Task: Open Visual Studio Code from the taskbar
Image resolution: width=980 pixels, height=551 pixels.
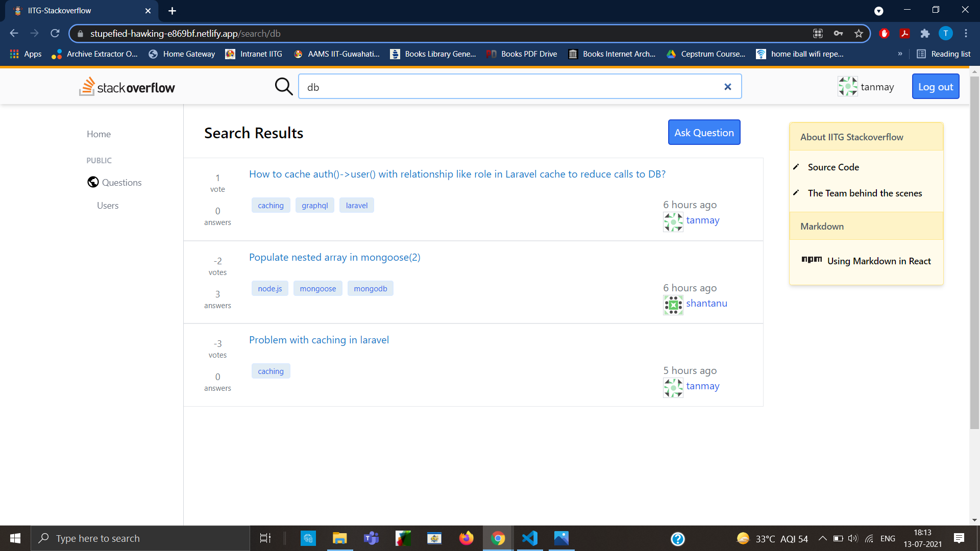Action: [x=530, y=538]
